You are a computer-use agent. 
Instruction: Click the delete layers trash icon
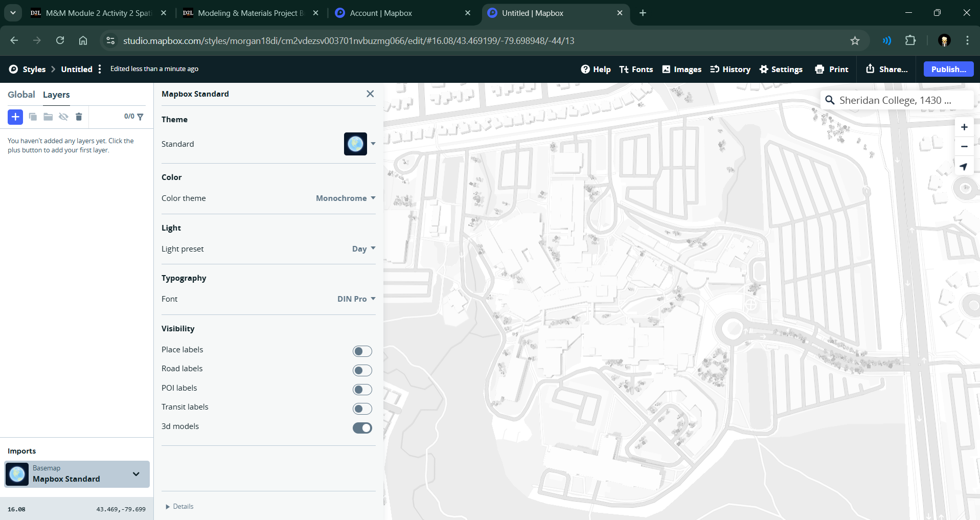79,117
